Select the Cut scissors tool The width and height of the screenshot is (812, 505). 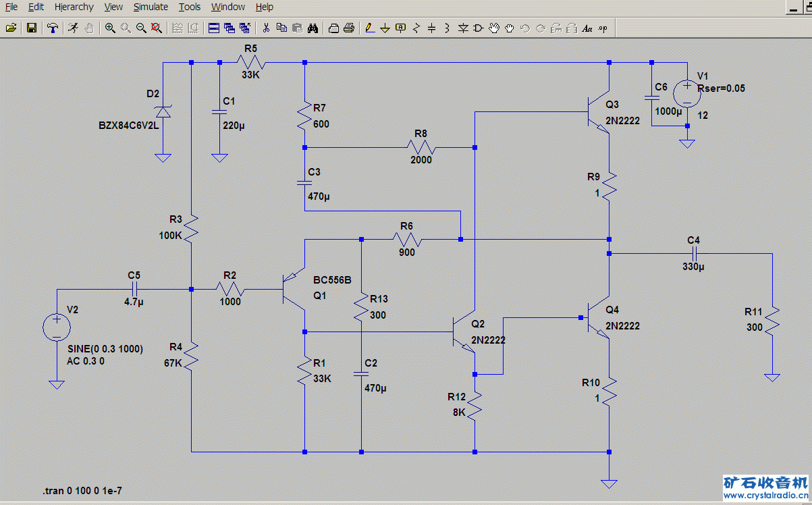(266, 28)
